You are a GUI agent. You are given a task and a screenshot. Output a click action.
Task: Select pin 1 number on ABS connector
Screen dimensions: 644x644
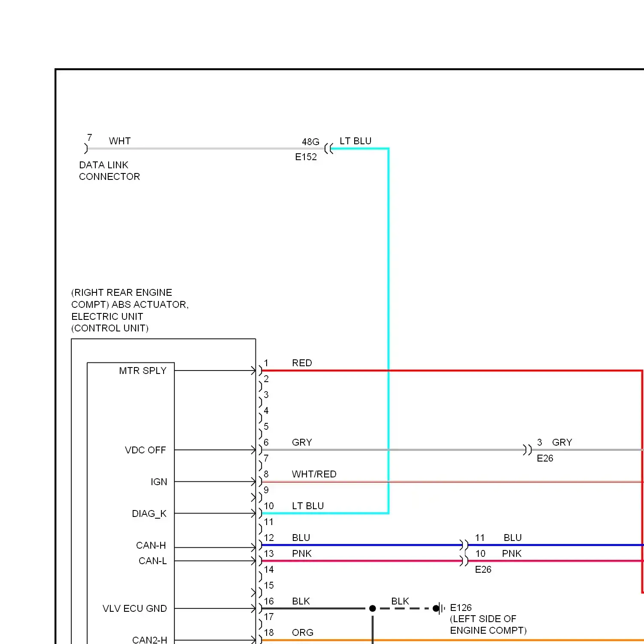coord(266,363)
